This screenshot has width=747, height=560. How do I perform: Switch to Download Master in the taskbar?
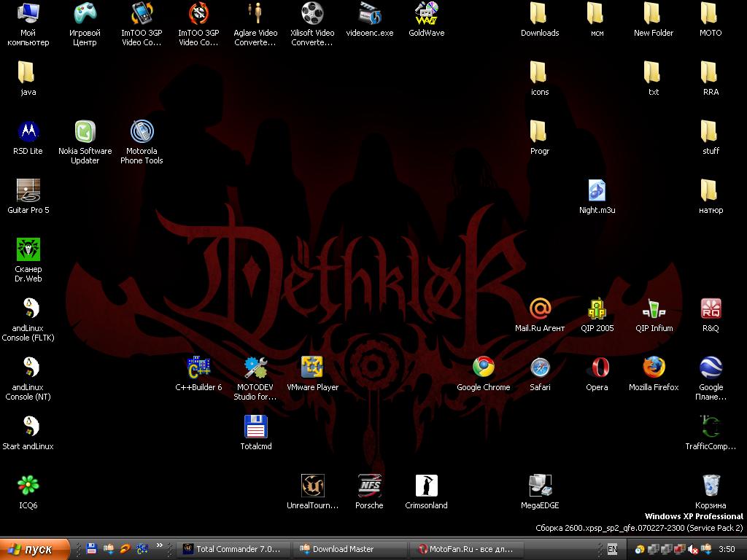click(349, 549)
